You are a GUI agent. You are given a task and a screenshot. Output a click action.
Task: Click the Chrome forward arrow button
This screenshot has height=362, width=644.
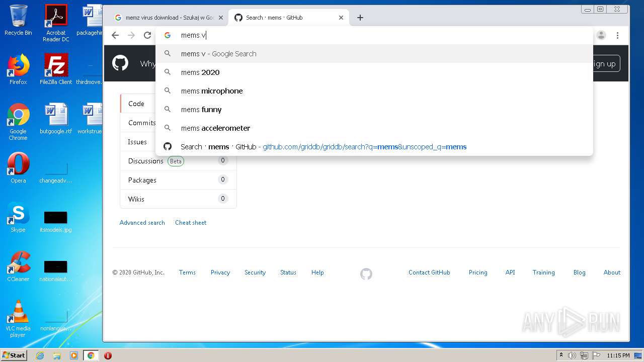click(x=131, y=35)
